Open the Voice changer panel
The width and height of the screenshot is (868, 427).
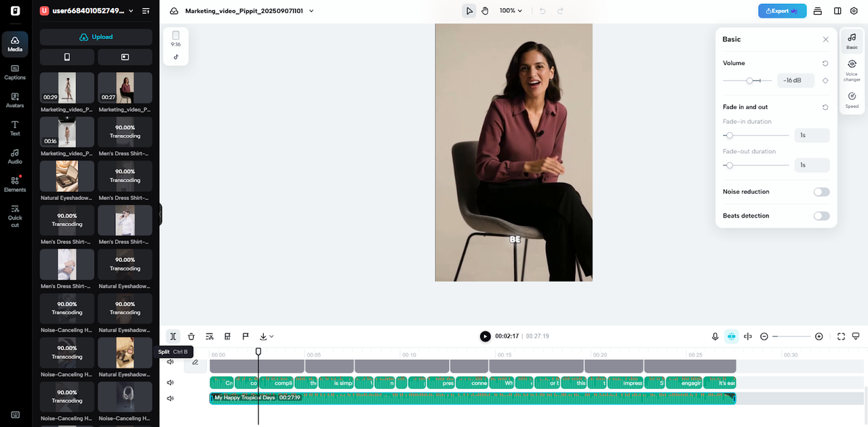coord(852,70)
